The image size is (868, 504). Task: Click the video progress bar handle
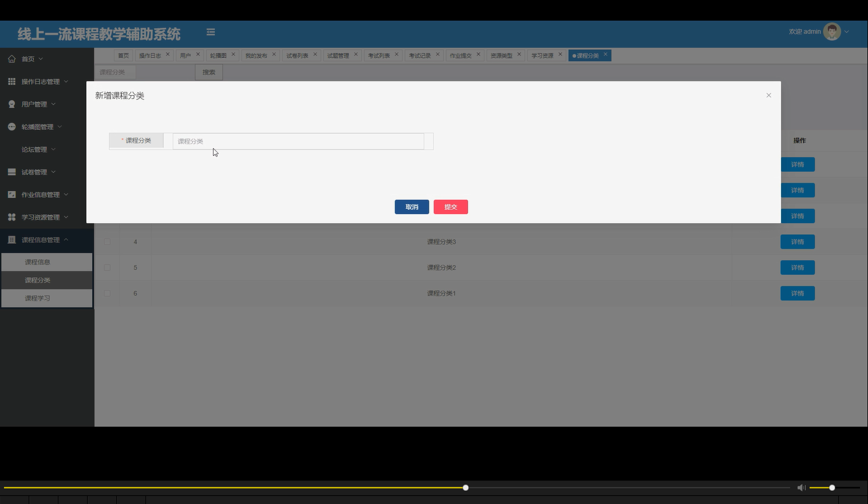(x=465, y=487)
